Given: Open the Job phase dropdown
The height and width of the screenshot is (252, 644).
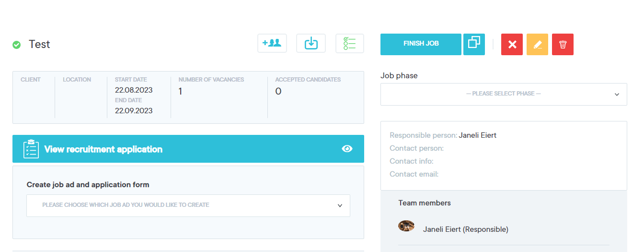Looking at the screenshot, I should point(503,94).
